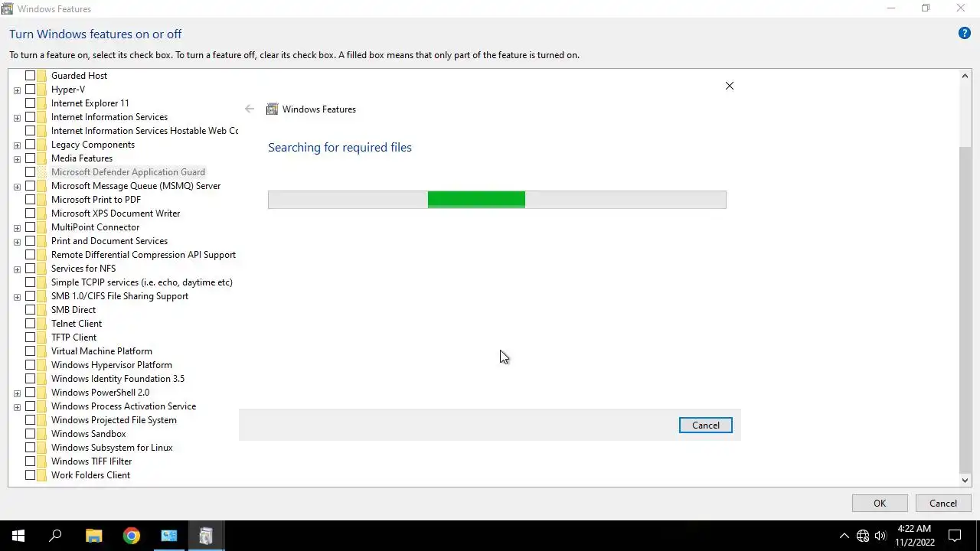Click the back arrow in the progress dialog
This screenshot has width=980, height=551.
250,109
